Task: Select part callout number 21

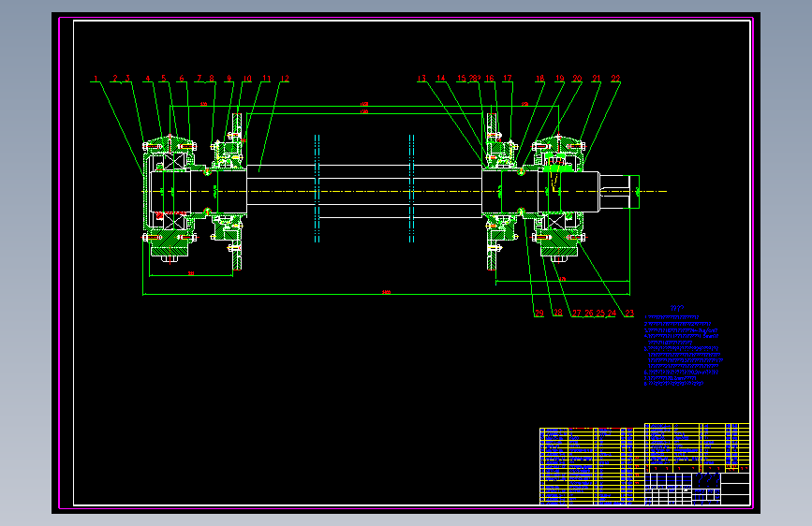Action: pos(597,79)
